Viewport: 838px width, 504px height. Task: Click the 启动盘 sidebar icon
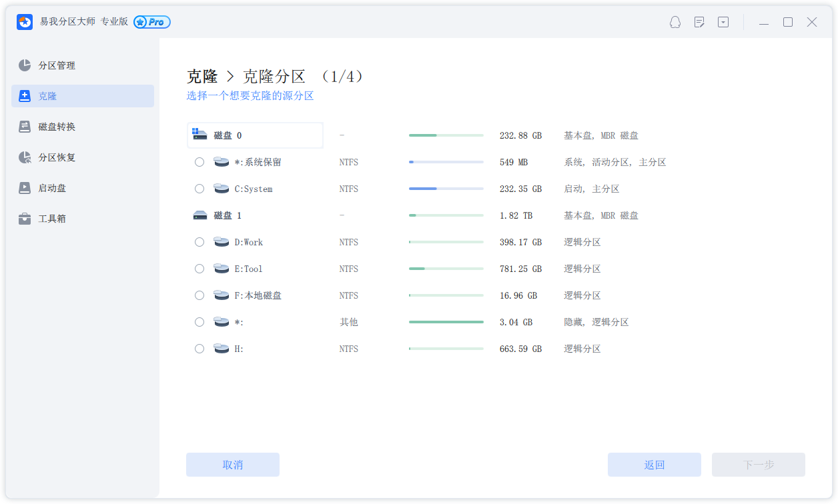[x=25, y=188]
